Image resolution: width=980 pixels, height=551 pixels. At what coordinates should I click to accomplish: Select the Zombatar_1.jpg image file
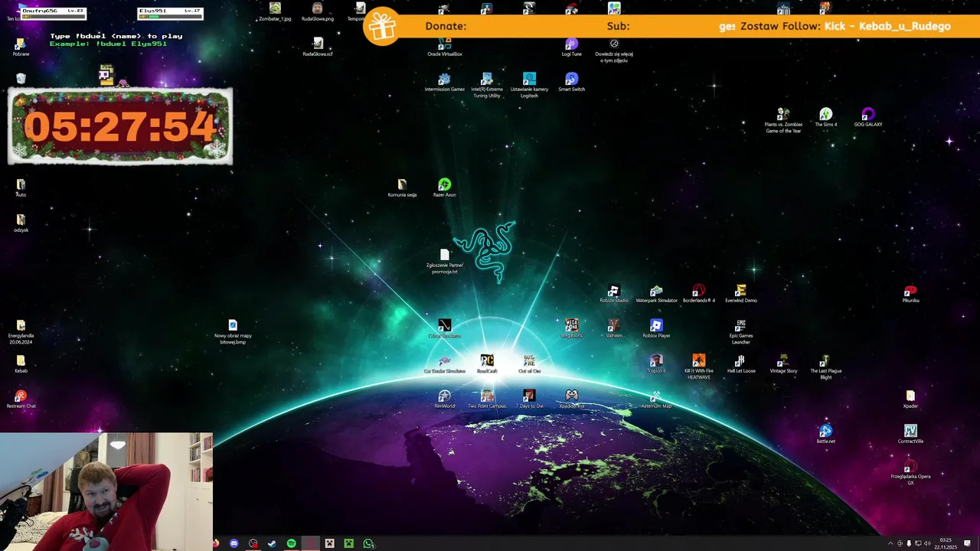[x=275, y=12]
